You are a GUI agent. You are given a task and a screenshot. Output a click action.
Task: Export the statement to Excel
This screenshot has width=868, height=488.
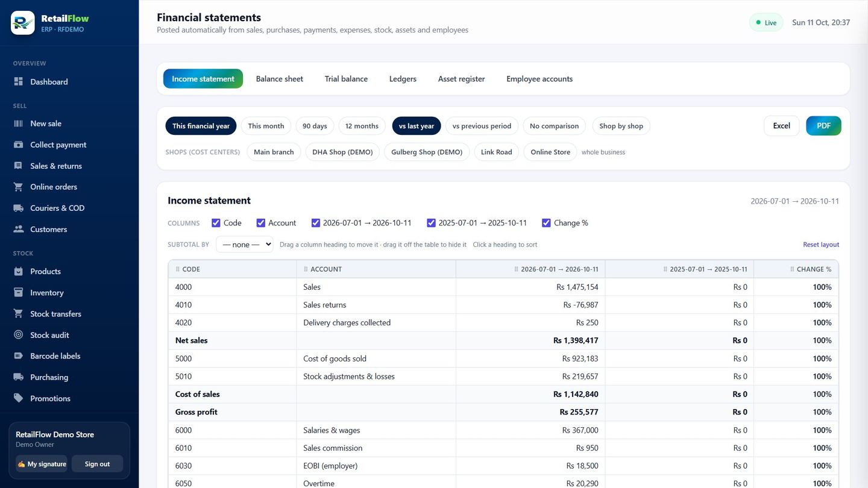pyautogui.click(x=781, y=126)
